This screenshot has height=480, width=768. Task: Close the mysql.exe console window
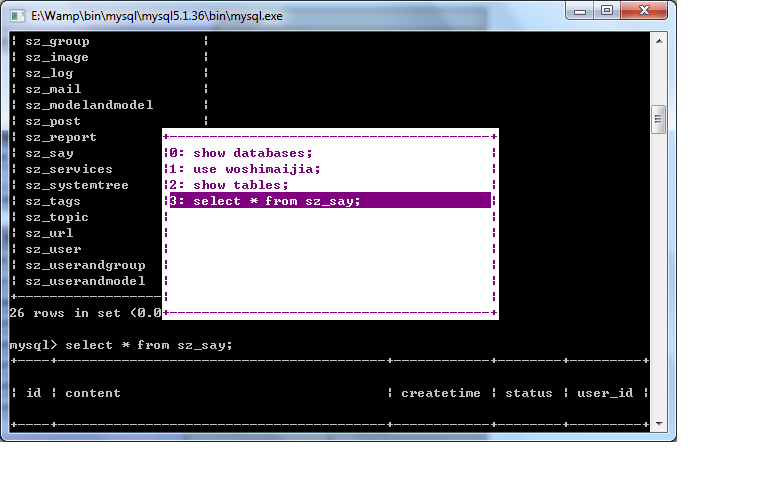point(645,10)
